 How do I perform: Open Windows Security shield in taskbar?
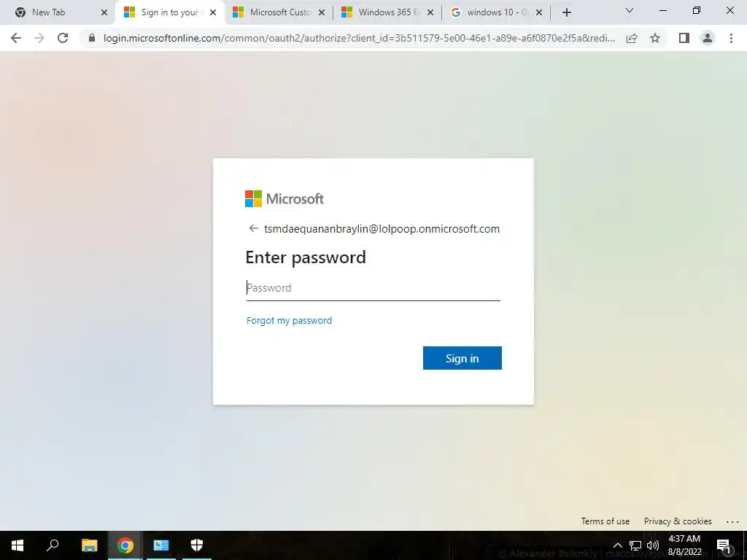coord(197,545)
